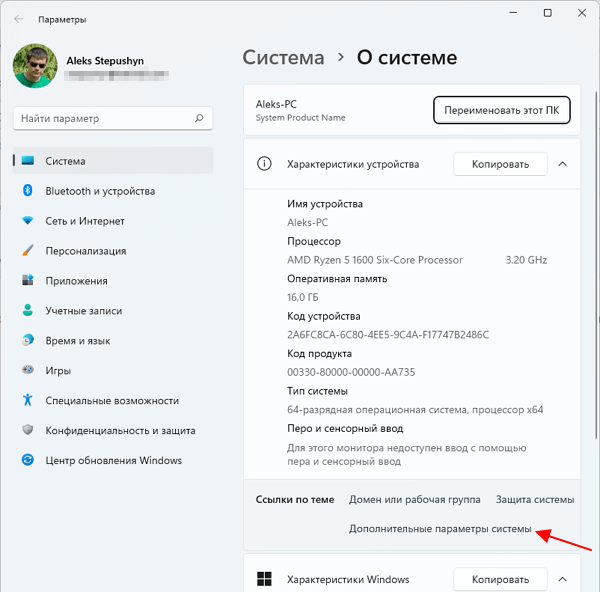Open Дополнительные параметры системы link
600x592 pixels.
pos(440,529)
